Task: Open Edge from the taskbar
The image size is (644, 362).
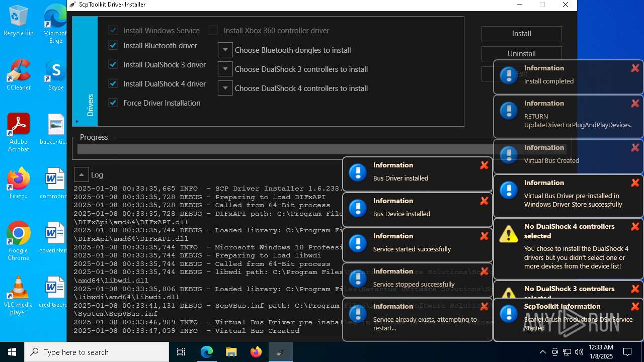Action: point(207,352)
